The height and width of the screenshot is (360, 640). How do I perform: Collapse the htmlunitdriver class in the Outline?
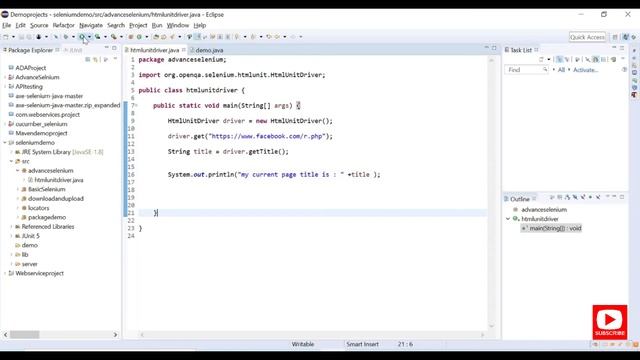pos(508,219)
